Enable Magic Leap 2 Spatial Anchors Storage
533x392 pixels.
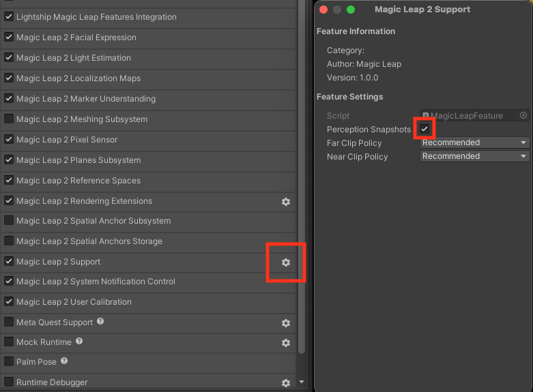[x=9, y=241]
